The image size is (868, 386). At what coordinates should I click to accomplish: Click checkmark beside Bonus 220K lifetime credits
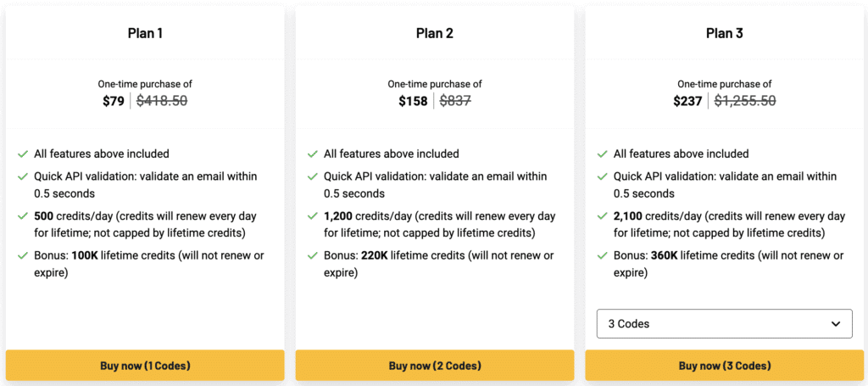[x=312, y=256]
